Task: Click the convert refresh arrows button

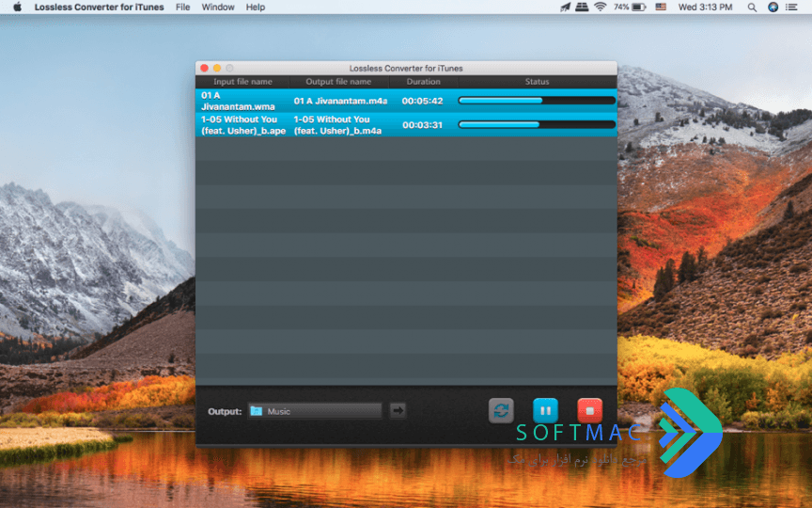Action: click(x=501, y=410)
